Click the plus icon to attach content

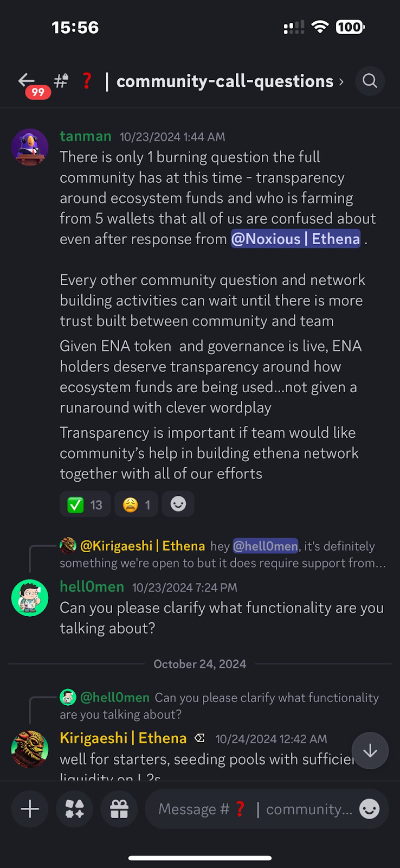pos(30,808)
